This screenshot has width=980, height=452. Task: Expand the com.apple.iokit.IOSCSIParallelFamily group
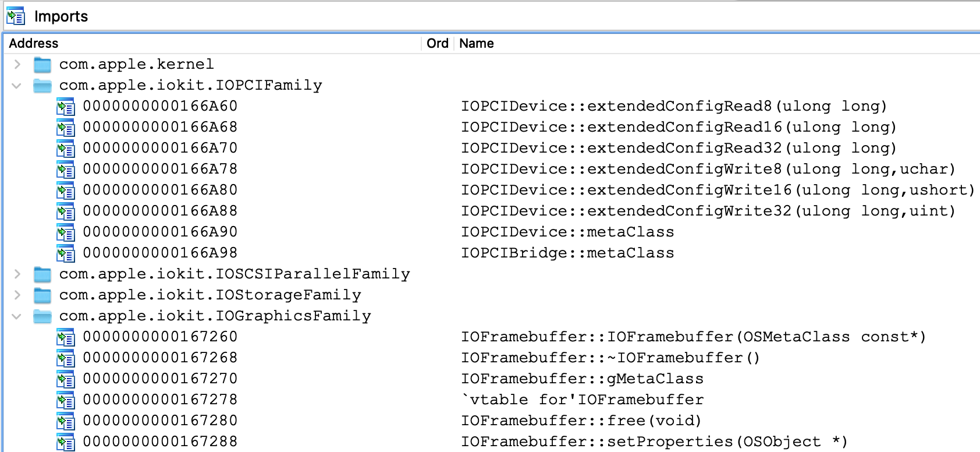click(x=17, y=274)
